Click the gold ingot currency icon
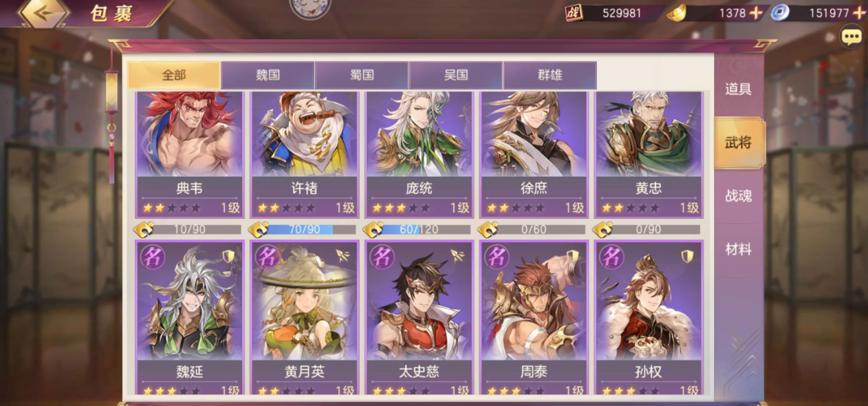The width and height of the screenshot is (868, 406). pos(676,12)
